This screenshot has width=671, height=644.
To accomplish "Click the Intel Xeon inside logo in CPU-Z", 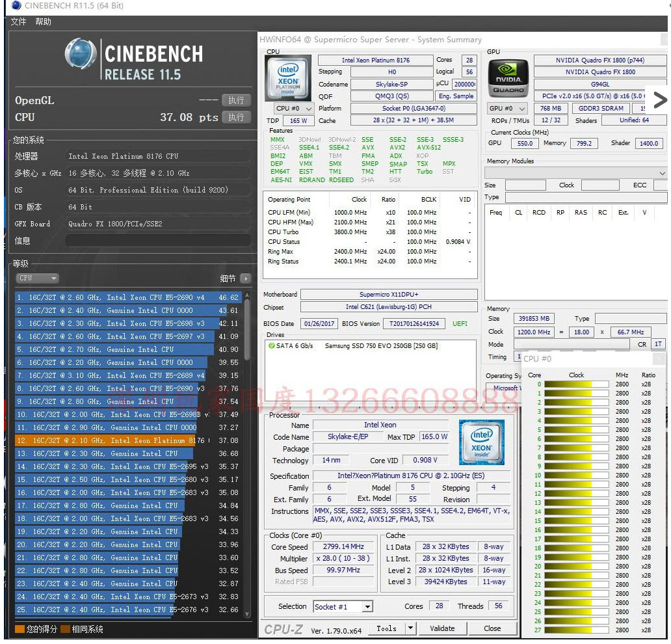I will [x=482, y=443].
